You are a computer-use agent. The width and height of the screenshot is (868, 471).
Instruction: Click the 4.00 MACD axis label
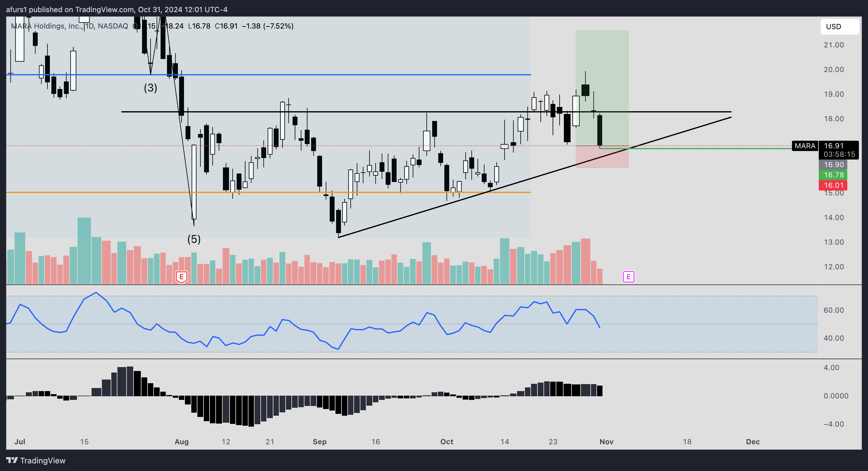831,368
